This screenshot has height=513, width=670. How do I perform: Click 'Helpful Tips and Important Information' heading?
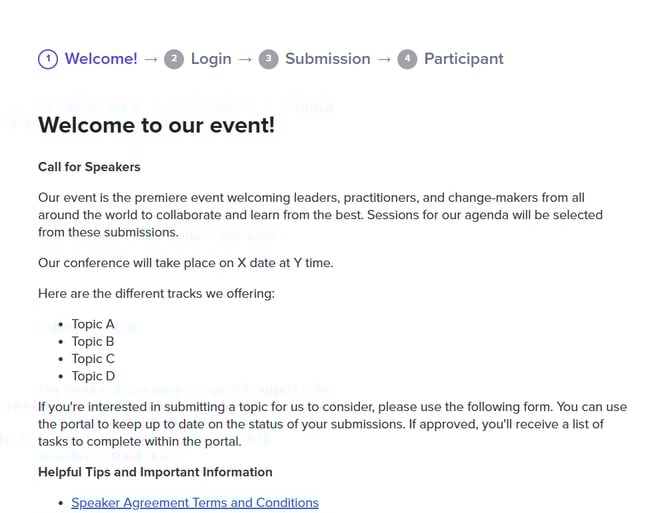(155, 472)
